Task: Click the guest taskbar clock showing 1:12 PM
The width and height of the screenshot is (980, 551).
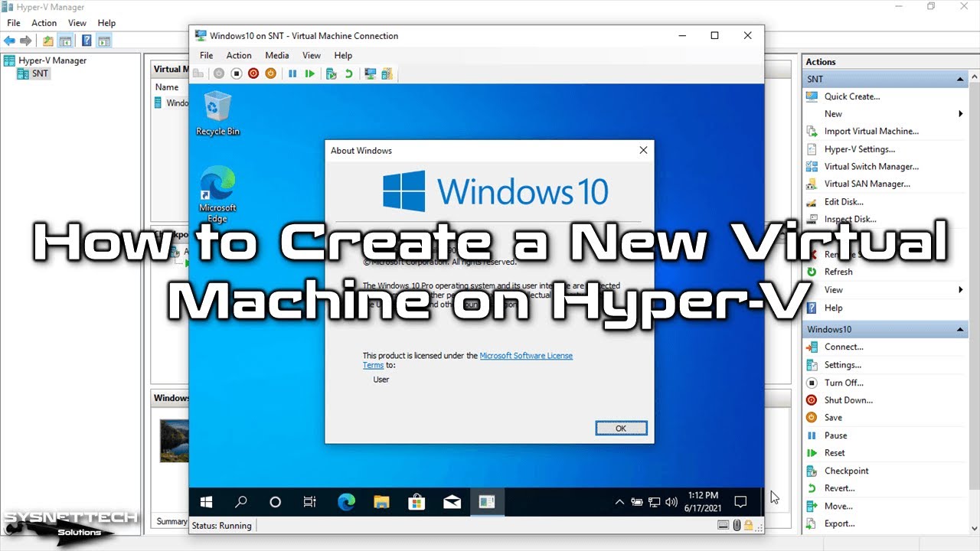Action: point(703,502)
